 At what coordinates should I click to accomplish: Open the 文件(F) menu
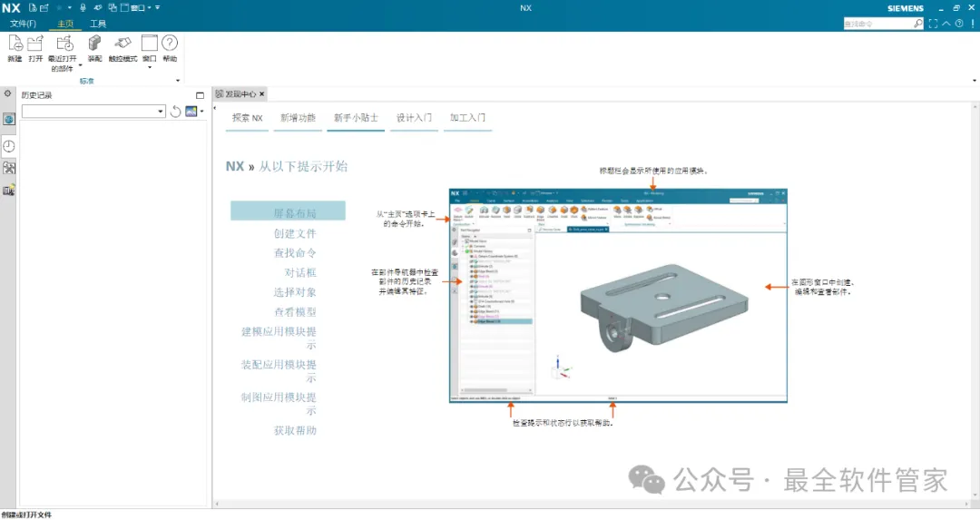23,24
